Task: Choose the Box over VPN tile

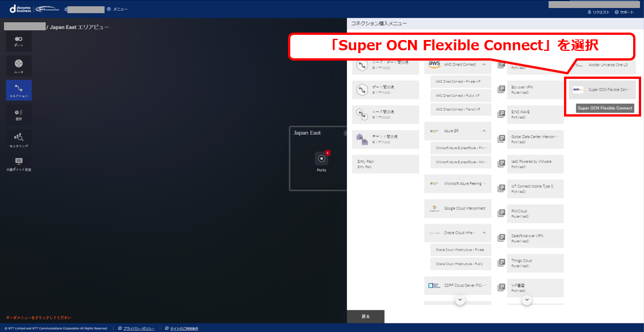Action: (535, 89)
